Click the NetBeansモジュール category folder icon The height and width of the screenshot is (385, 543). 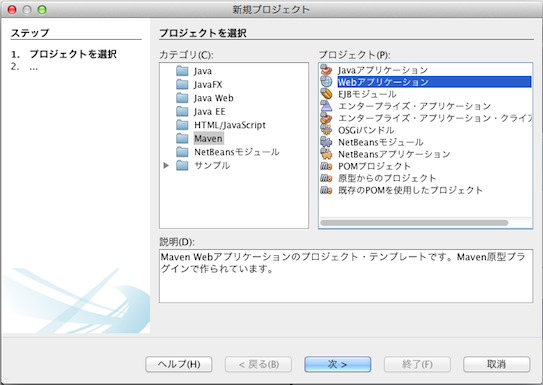[x=182, y=152]
